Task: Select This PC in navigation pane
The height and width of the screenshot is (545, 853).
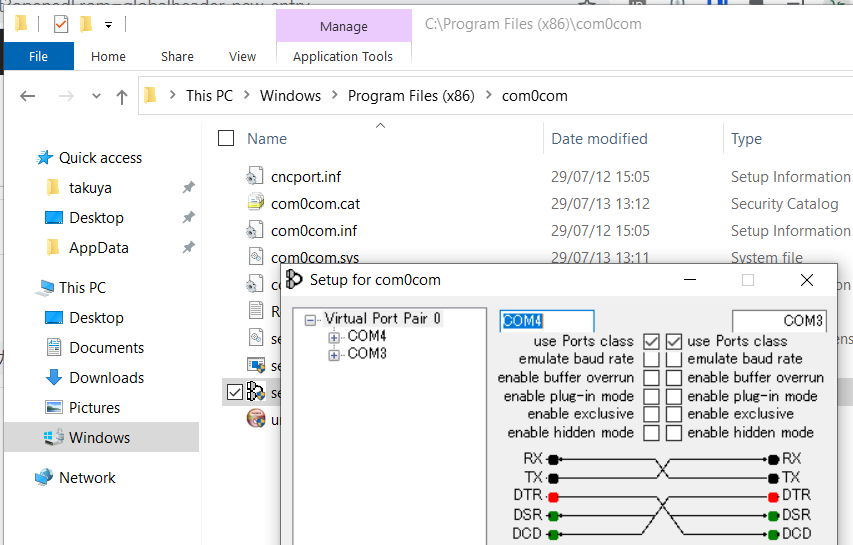Action: (x=82, y=287)
